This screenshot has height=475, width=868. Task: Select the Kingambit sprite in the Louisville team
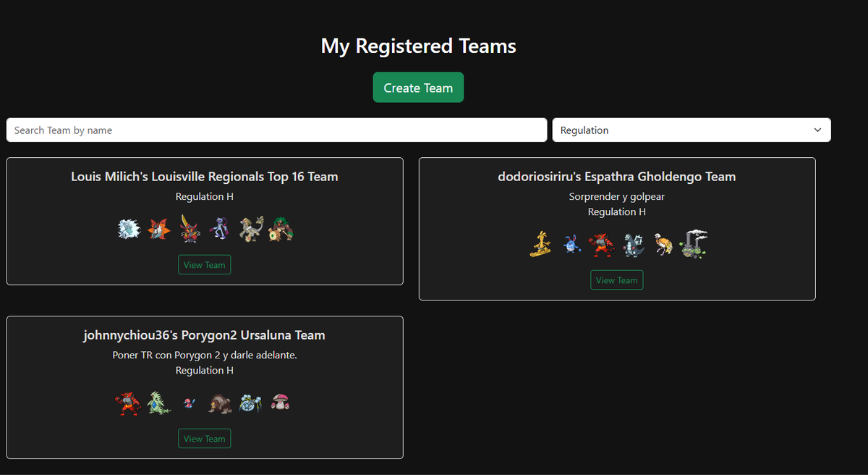pos(189,229)
